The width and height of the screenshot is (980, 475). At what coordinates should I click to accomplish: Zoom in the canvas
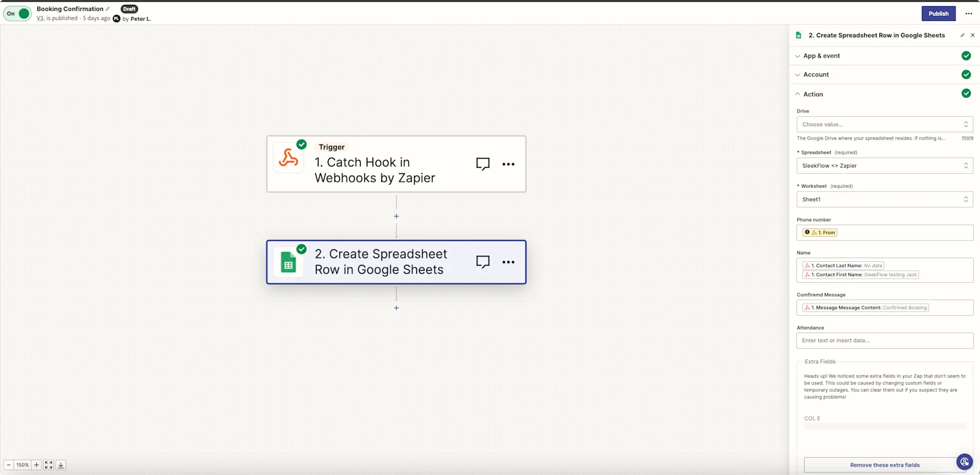click(x=36, y=465)
